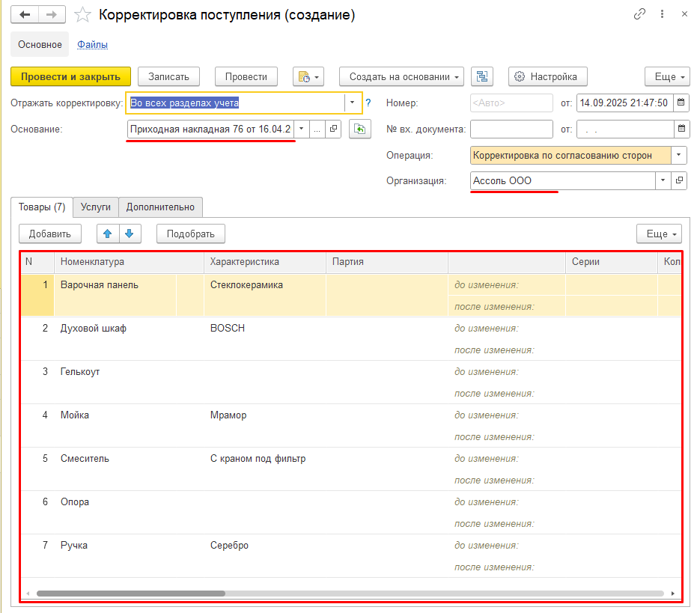Click the Операция field value
The width and height of the screenshot is (700, 613).
coord(570,155)
